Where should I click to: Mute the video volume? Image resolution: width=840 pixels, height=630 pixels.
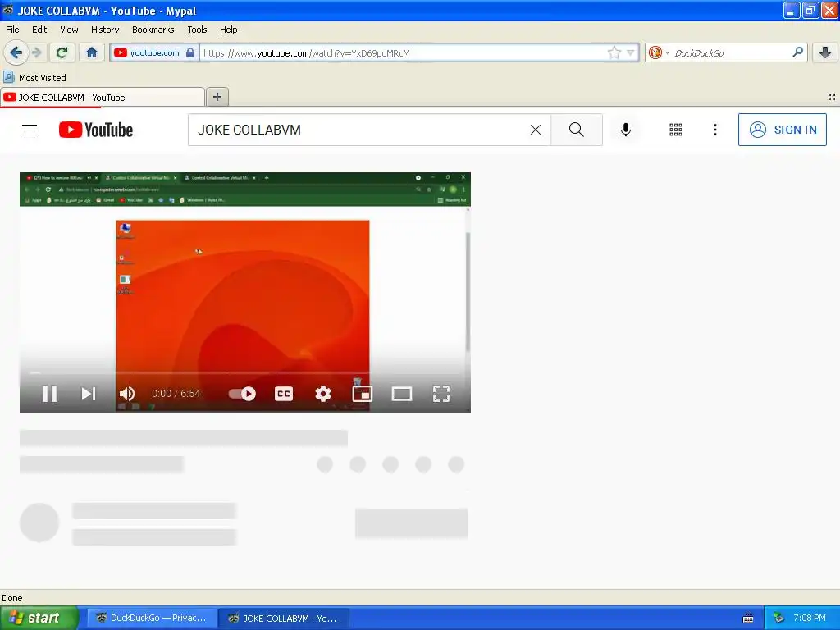(x=127, y=394)
